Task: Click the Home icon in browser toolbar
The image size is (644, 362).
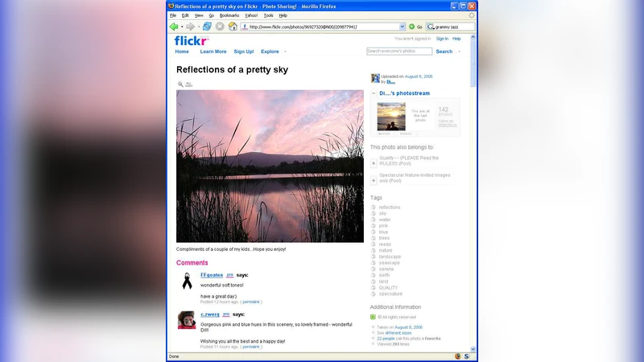Action: (233, 27)
